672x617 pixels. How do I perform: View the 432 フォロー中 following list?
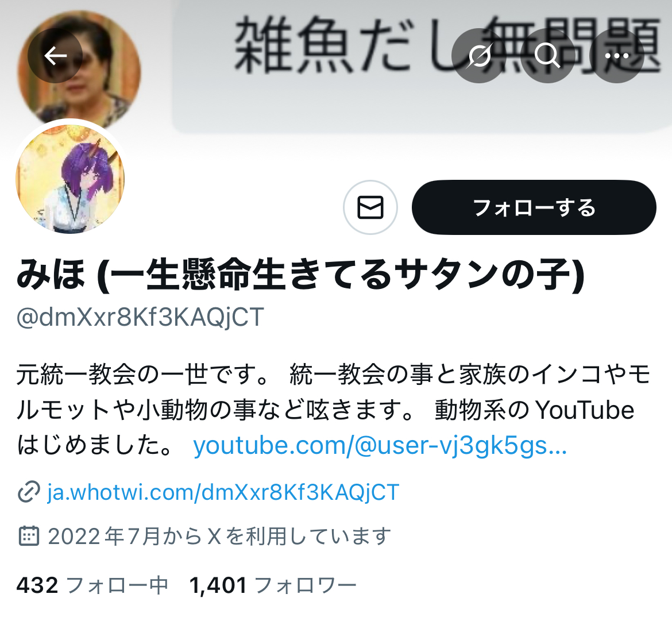92,585
